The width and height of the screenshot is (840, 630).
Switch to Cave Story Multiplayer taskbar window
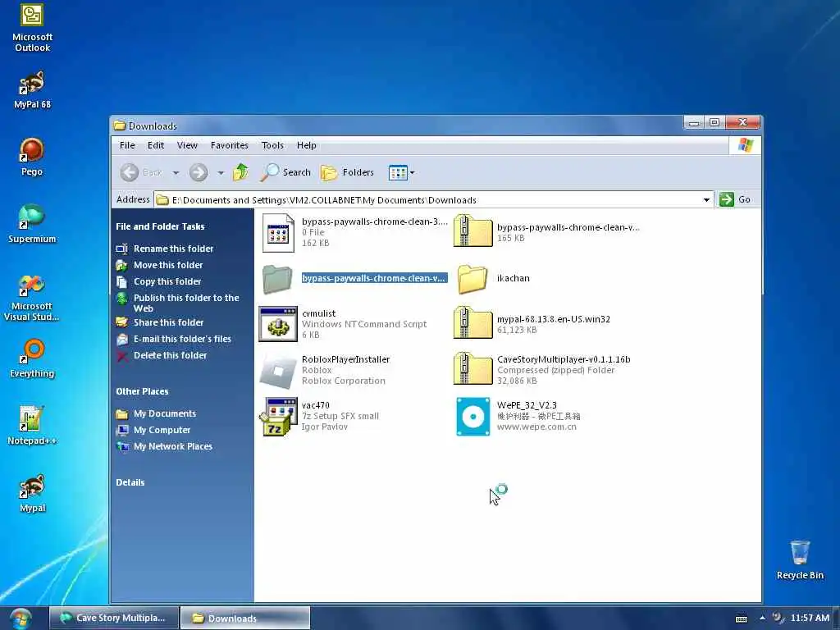click(x=113, y=619)
